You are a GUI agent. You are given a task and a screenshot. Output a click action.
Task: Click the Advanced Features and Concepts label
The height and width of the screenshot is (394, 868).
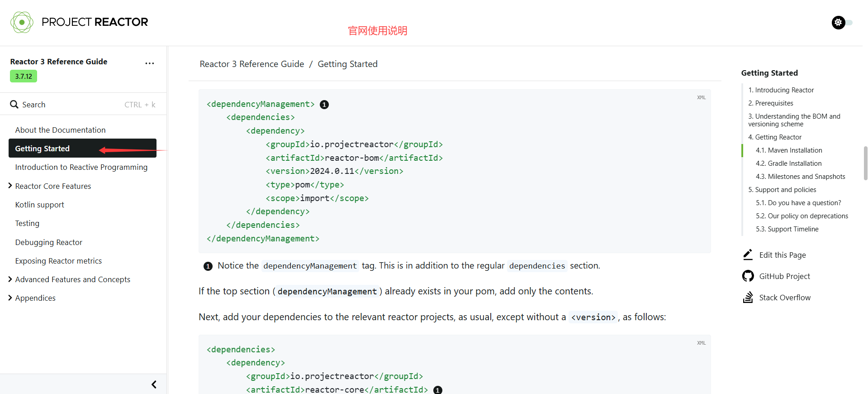[73, 279]
